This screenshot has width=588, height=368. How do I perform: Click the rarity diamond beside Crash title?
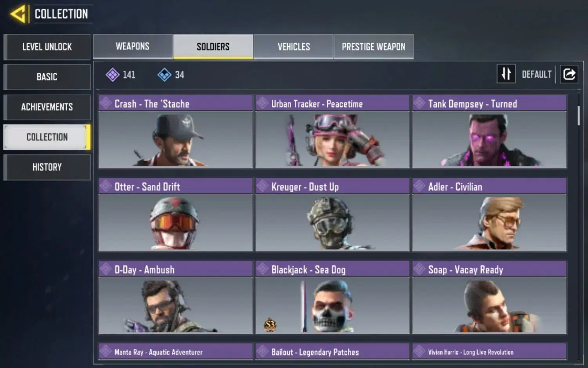105,104
